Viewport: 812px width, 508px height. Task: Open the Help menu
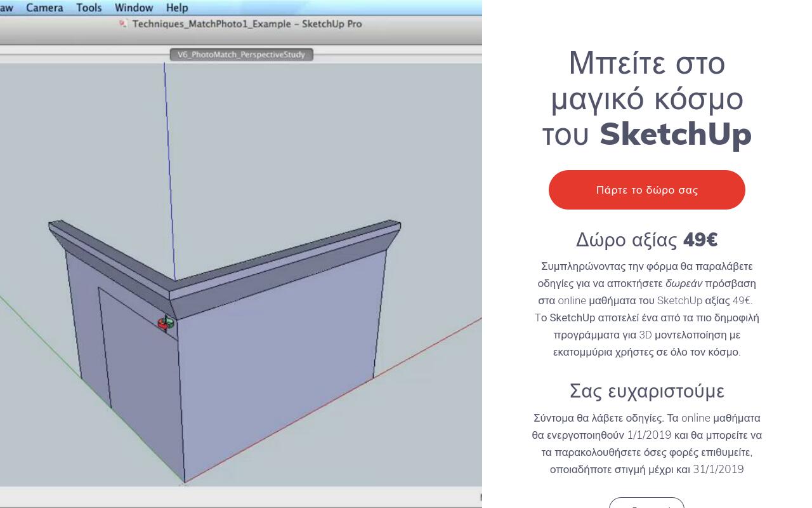click(177, 8)
